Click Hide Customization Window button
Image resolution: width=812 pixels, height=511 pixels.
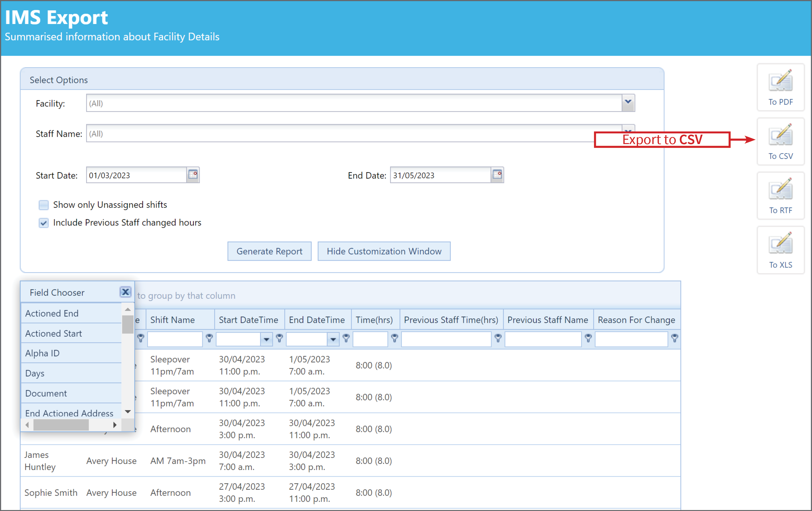point(384,251)
